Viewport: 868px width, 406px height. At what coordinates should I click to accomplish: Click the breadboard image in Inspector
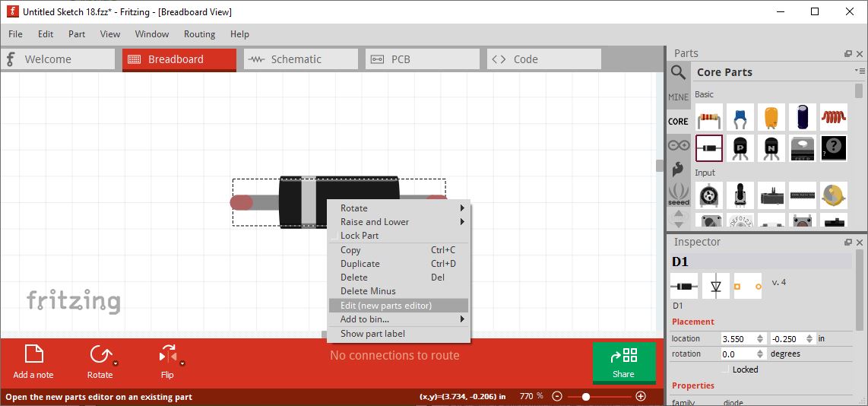[683, 287]
